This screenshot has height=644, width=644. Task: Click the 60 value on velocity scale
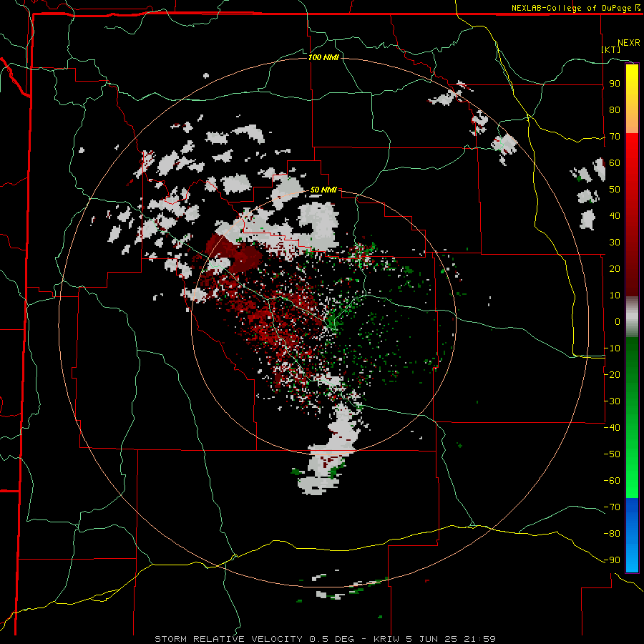(615, 162)
